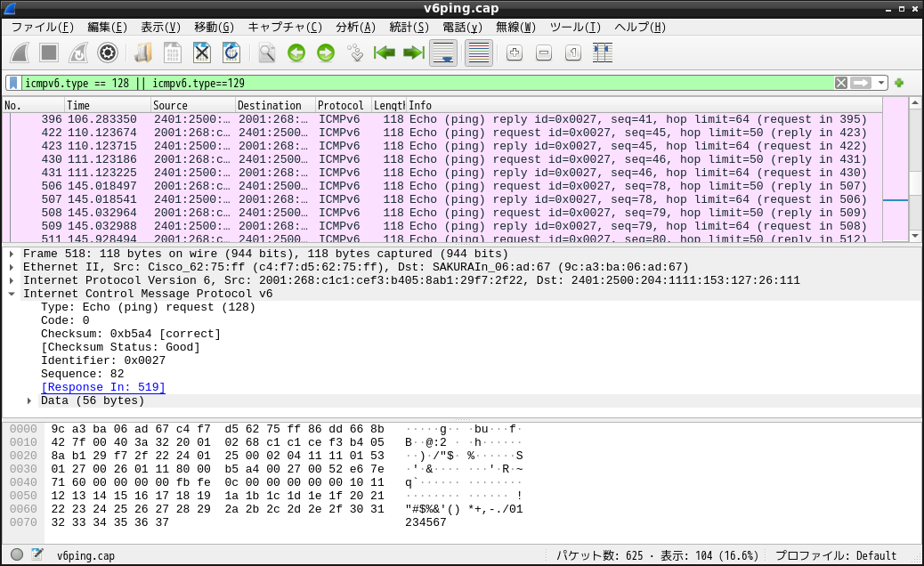924x566 pixels.
Task: Toggle packet list colorization
Action: 479,53
